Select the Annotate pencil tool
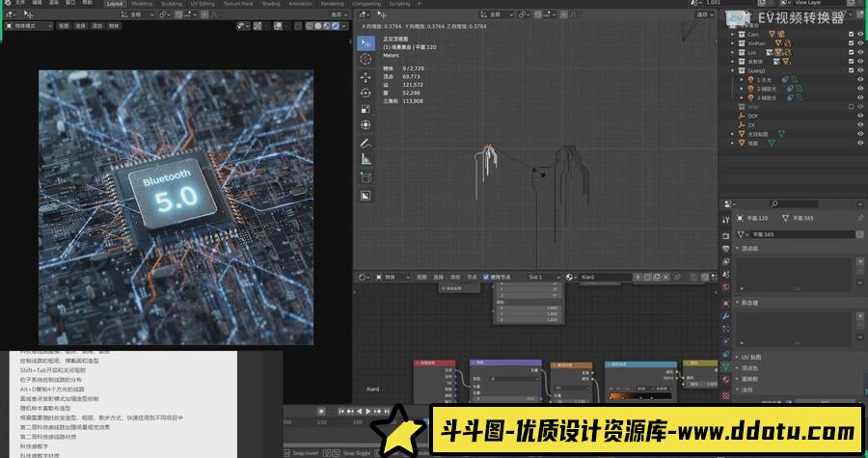 [x=366, y=144]
